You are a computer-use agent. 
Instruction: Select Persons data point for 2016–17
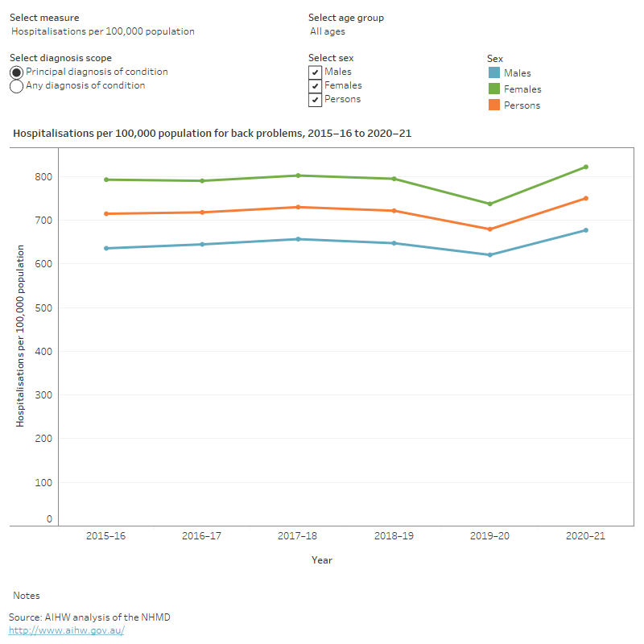[202, 213]
